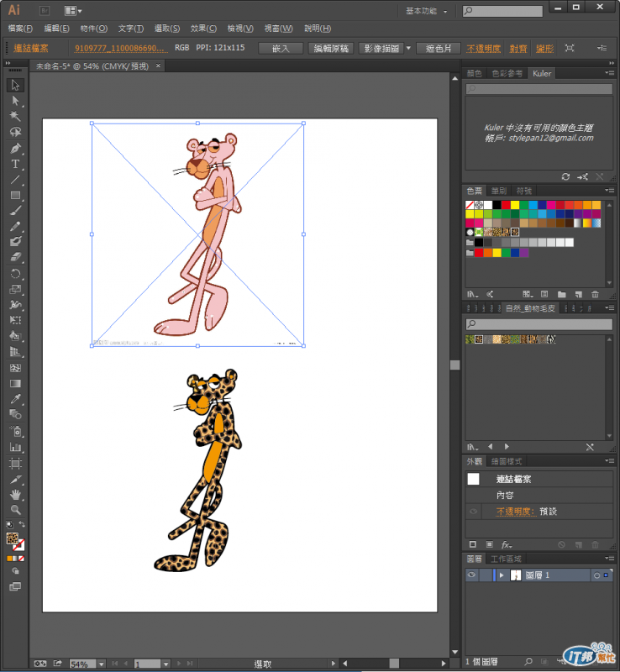Open the 物件(O) menu
The width and height of the screenshot is (620, 672).
click(93, 29)
